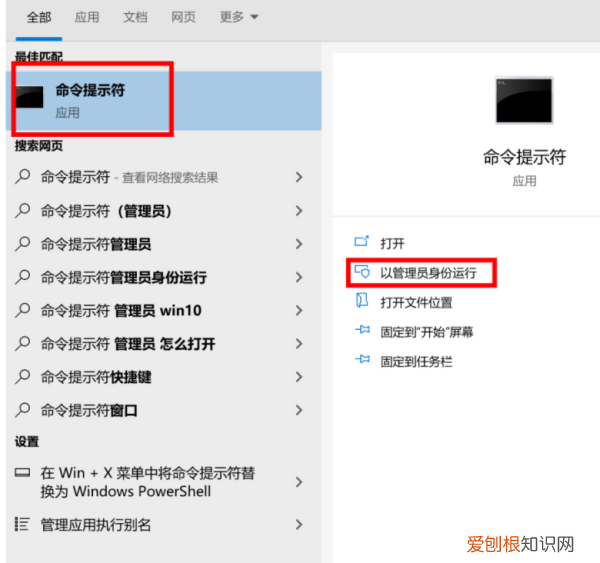Open the 更多 dropdown menu

(239, 17)
